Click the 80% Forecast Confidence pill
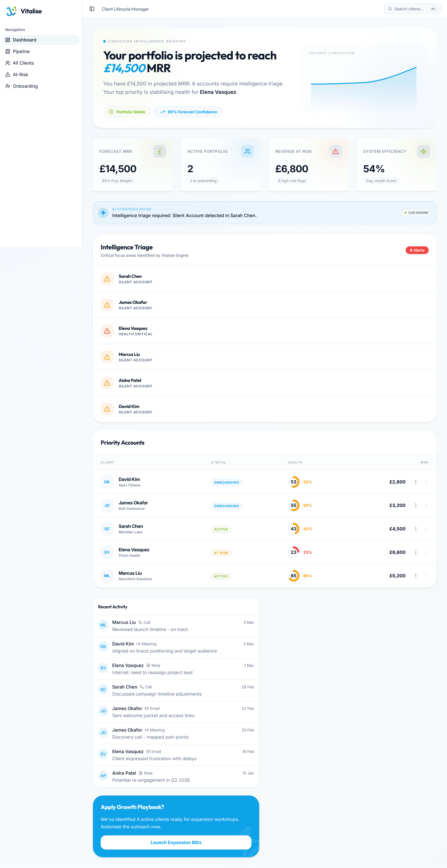Image resolution: width=447 pixels, height=868 pixels. click(x=188, y=112)
